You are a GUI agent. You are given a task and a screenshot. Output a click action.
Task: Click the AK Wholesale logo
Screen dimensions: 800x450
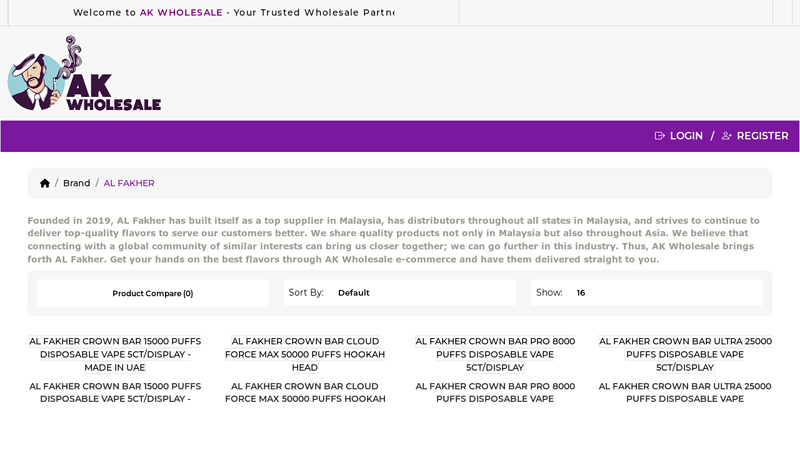pyautogui.click(x=84, y=74)
